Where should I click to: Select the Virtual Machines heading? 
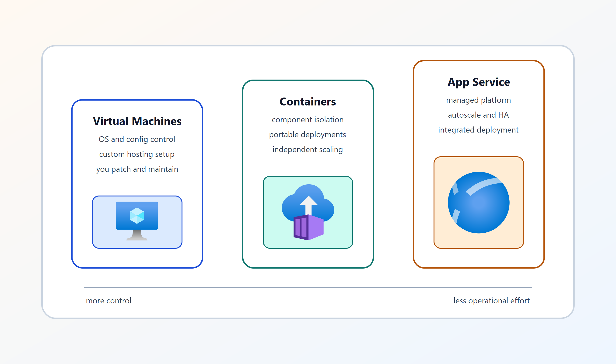pyautogui.click(x=137, y=121)
